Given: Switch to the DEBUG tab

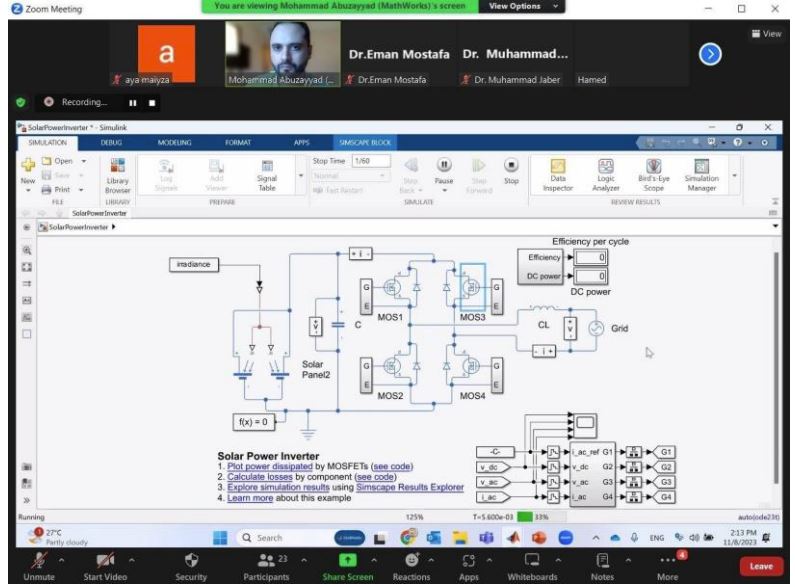Looking at the screenshot, I should pos(111,143).
